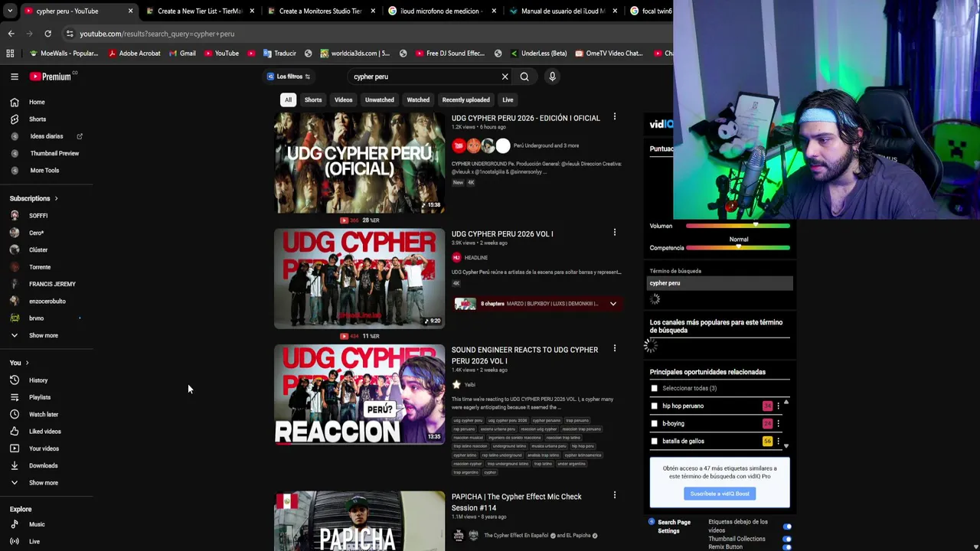This screenshot has height=551, width=980.
Task: Toggle Etiquetas debajo de los videos switch
Action: (x=787, y=527)
